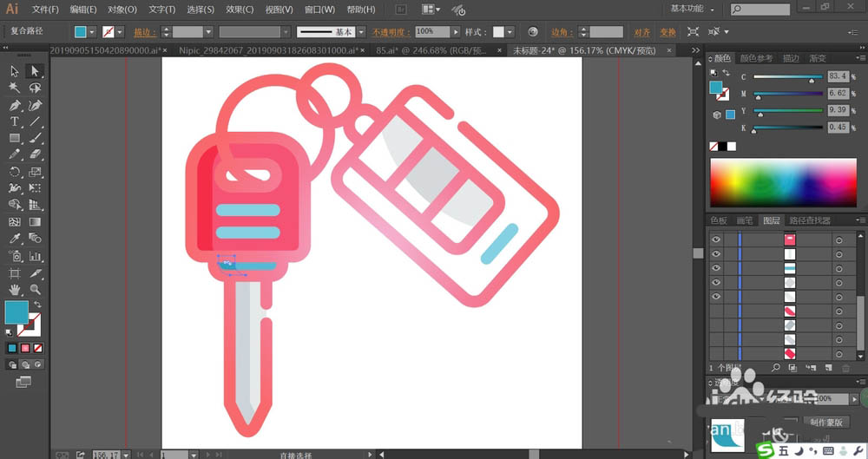Select the Column Graph tool
The height and width of the screenshot is (459, 868).
35,256
